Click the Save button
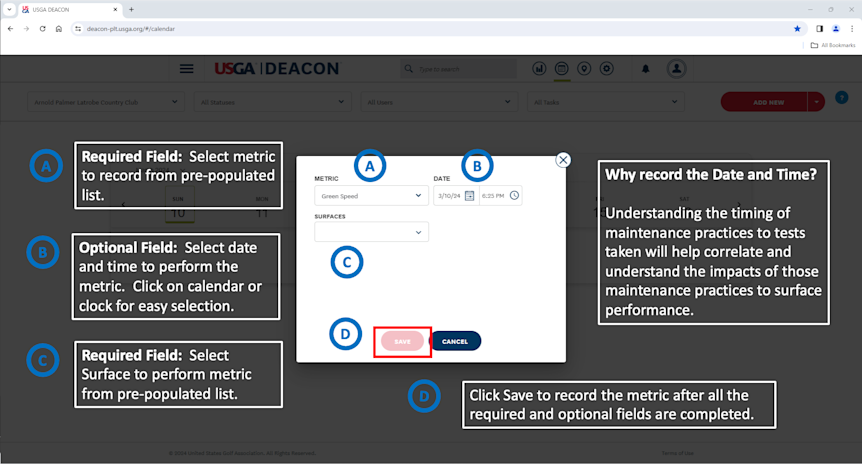The width and height of the screenshot is (862, 464). coord(402,341)
